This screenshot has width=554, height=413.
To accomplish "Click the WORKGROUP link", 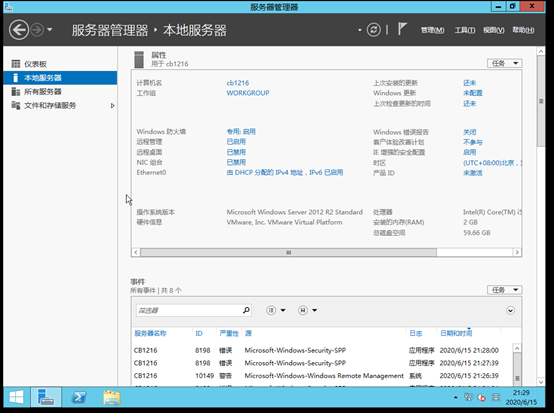I will point(248,93).
